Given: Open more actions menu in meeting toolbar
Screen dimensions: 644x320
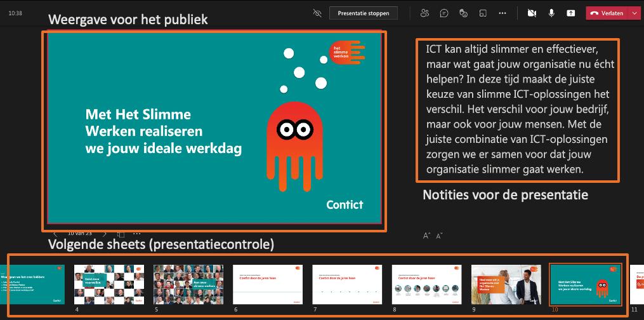Looking at the screenshot, I should tap(503, 13).
